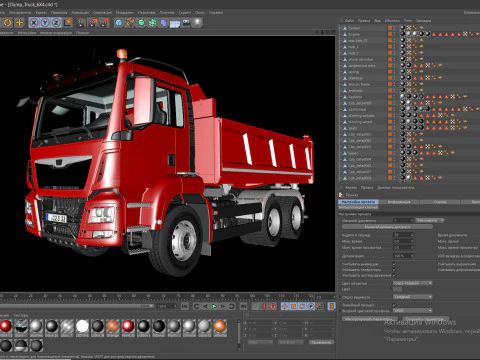Screen dimensions: 480x360
Task: Open the Плагины menu
Action: coord(167,13)
